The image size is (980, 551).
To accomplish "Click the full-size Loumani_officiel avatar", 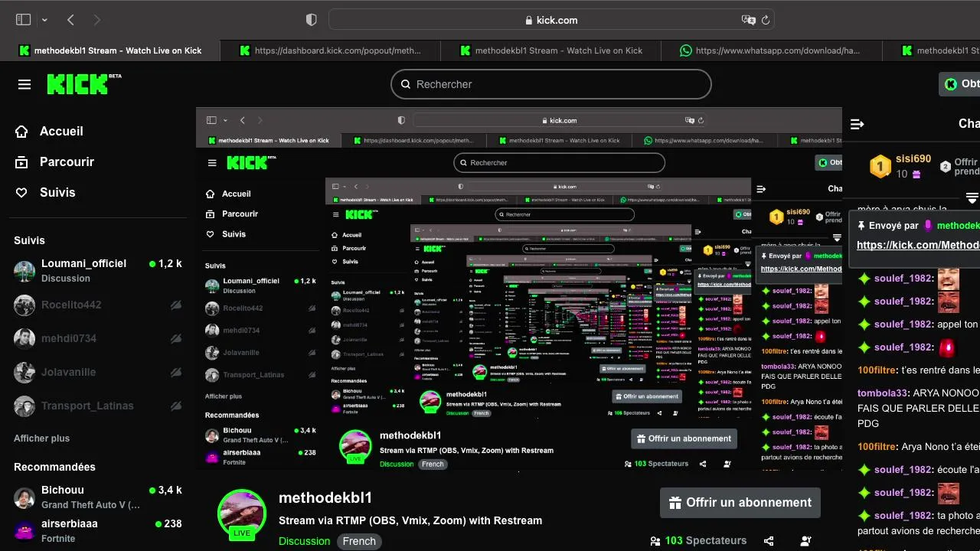I will pyautogui.click(x=24, y=271).
